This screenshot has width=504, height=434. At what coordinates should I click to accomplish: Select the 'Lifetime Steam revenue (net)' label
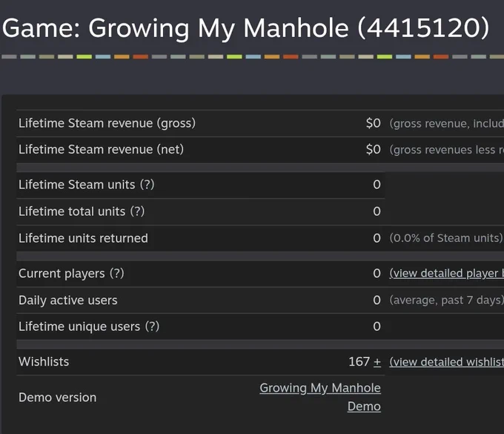pyautogui.click(x=102, y=150)
